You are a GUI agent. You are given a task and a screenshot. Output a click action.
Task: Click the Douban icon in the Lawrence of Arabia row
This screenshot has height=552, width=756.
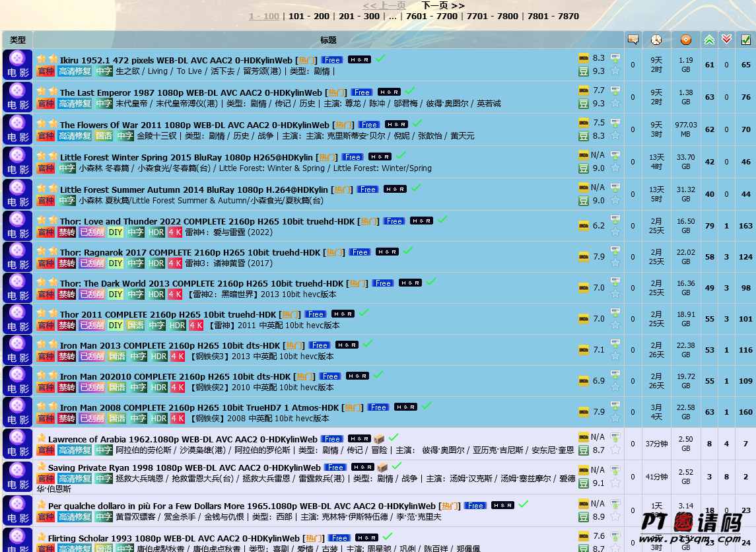click(x=584, y=450)
